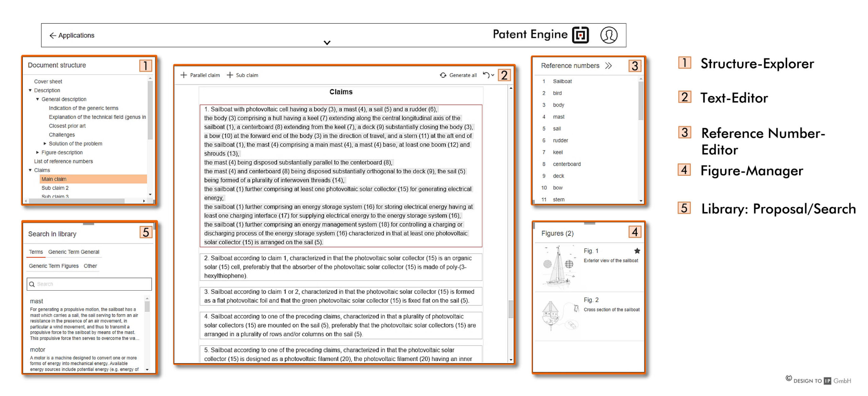Click Generate all refresh button

point(458,75)
